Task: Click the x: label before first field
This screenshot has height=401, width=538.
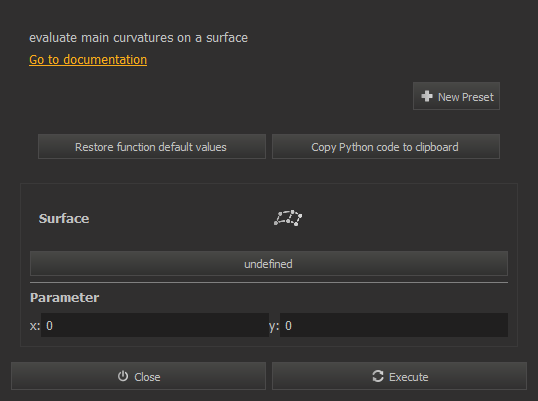Action: click(x=35, y=326)
